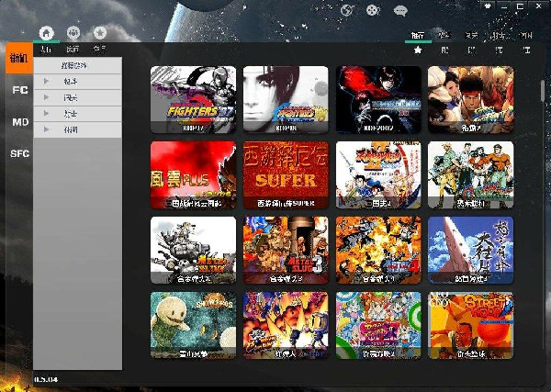Screen dimensions: 551x392
Task: Select the MD platform tab
Action: coord(19,121)
